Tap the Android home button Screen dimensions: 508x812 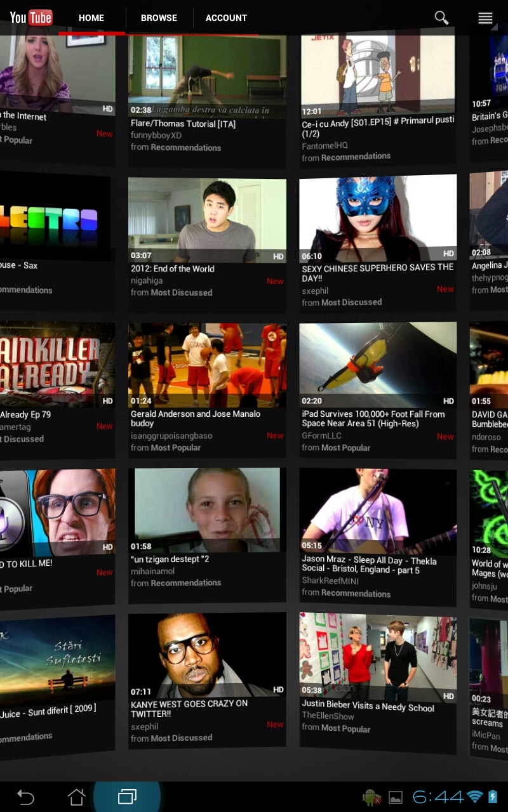pos(77,797)
